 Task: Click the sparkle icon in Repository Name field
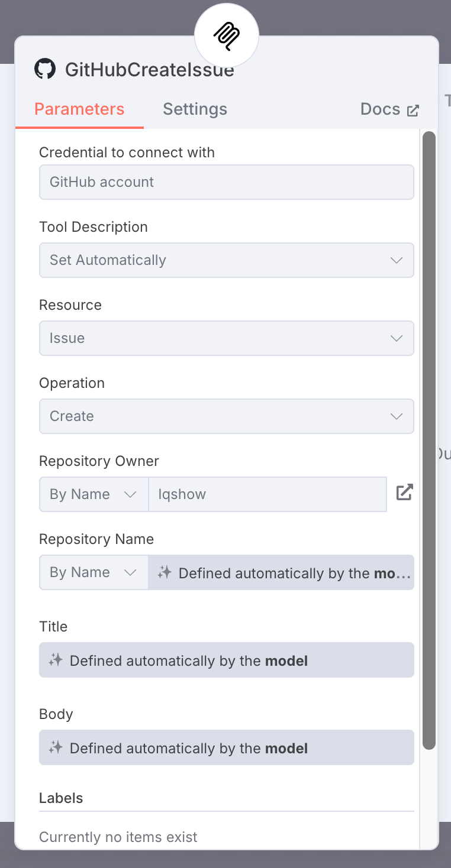tap(165, 572)
